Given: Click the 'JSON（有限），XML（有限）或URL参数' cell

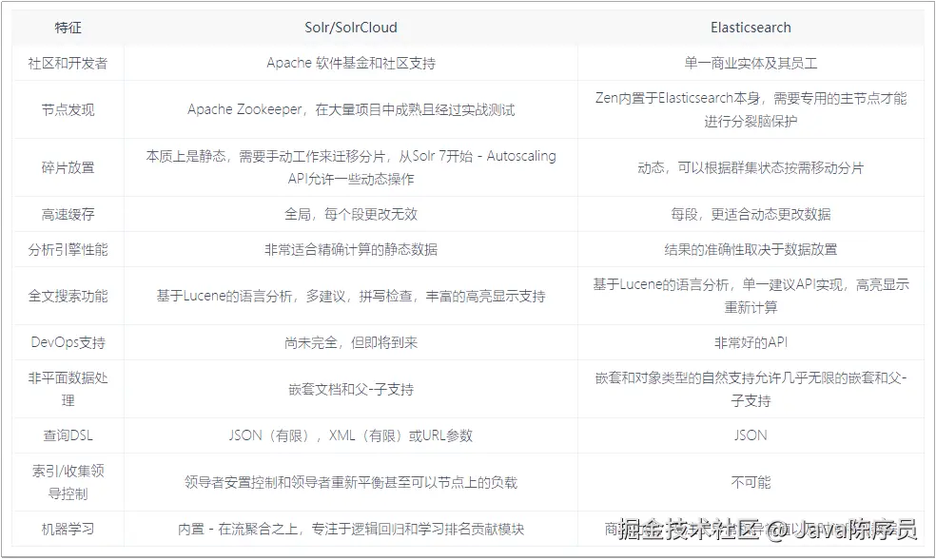Looking at the screenshot, I should pos(350,435).
